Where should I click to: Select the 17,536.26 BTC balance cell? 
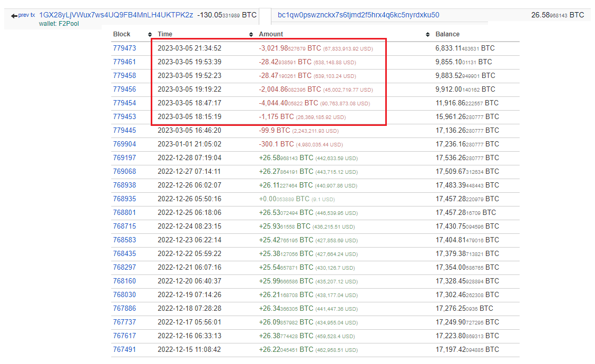click(467, 158)
